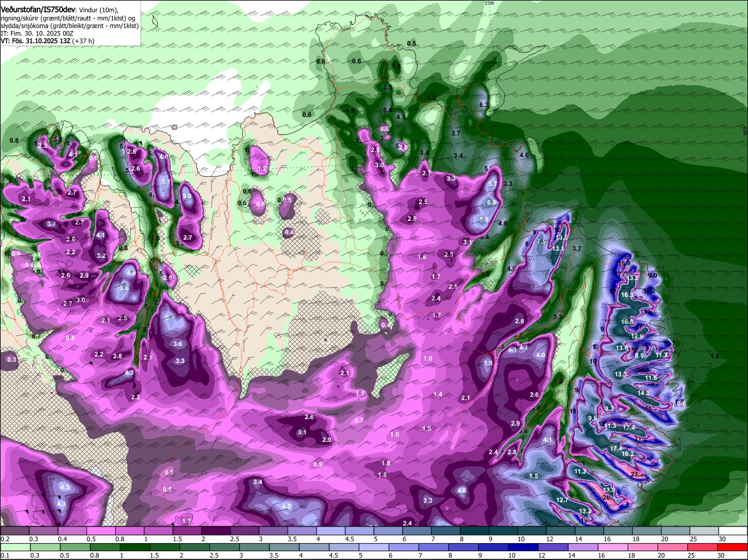Click the 16.2 value on the map
The height and width of the screenshot is (560, 748).
tap(628, 454)
